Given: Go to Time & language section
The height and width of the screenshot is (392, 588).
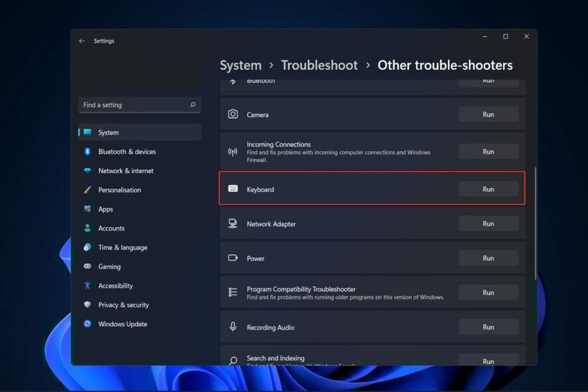Looking at the screenshot, I should tap(122, 247).
